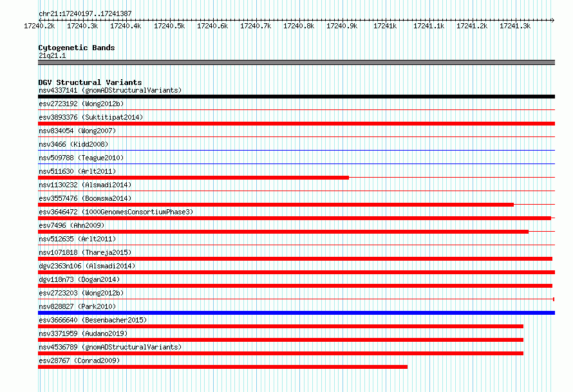This screenshot has height=392, width=573.
Task: Select the red esv28767 variant bar
Action: coord(223,367)
